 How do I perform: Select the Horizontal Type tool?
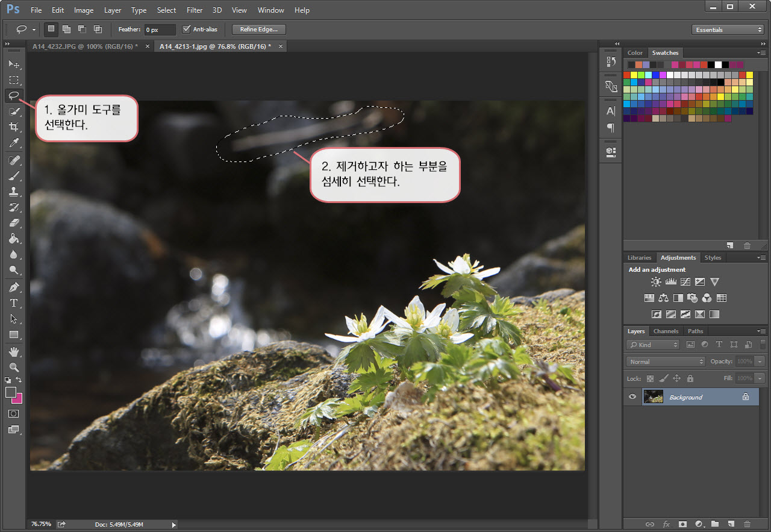point(14,303)
